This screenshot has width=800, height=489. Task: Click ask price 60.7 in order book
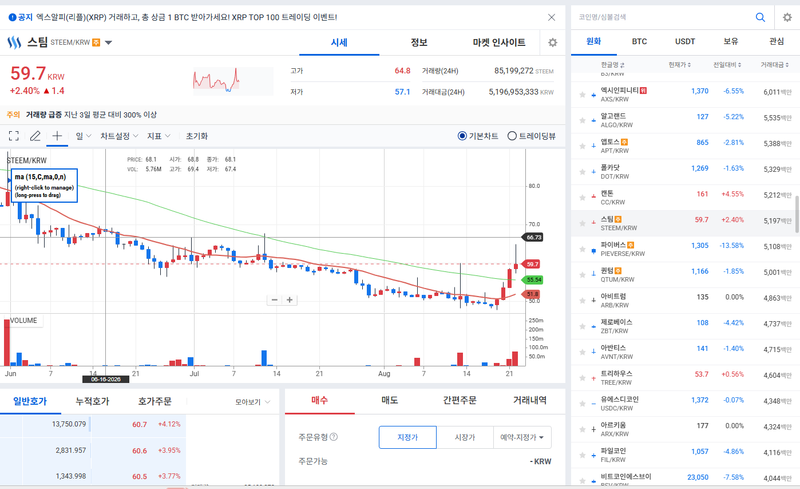139,425
